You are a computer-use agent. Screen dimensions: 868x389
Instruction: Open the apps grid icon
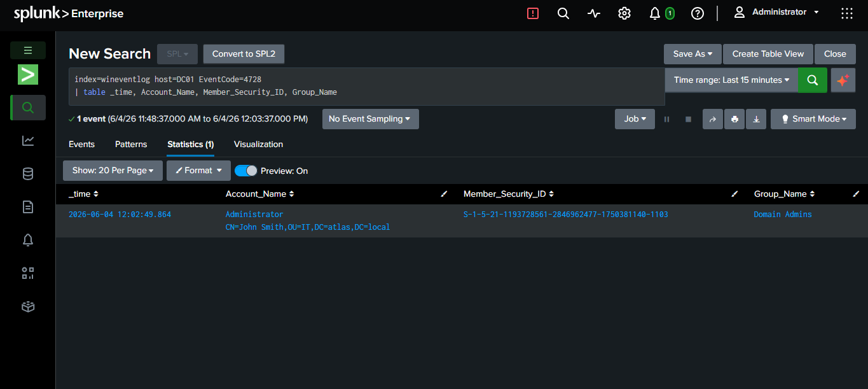(847, 13)
